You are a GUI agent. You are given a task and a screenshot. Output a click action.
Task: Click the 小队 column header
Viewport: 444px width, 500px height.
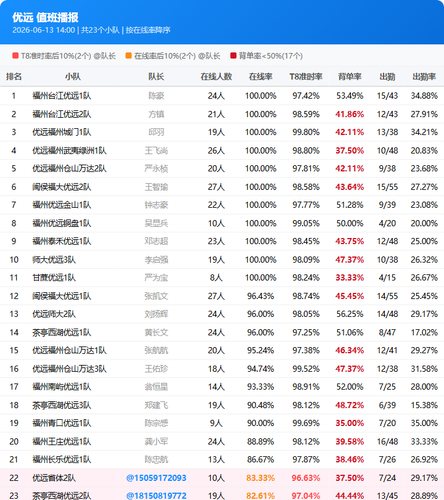73,77
